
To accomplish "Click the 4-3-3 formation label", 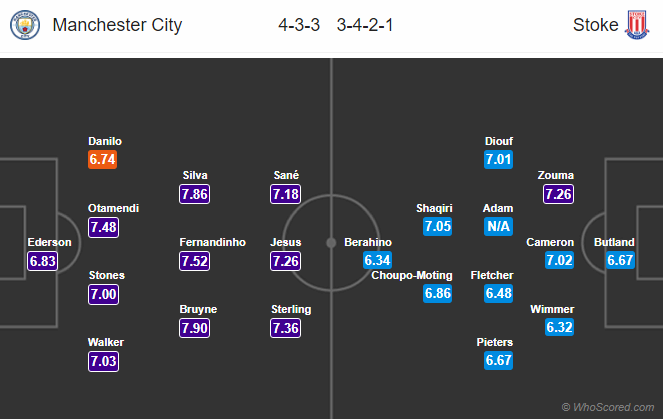I will (x=301, y=25).
